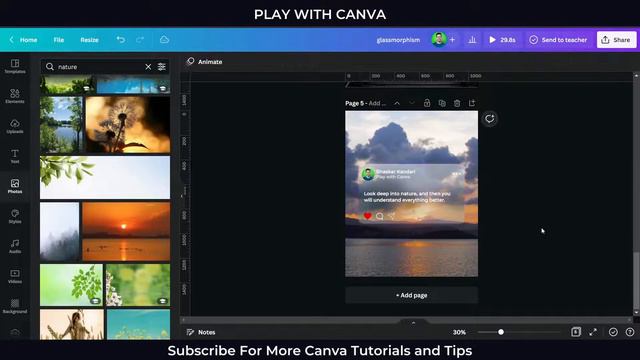This screenshot has height=360, width=640.
Task: Open the Resize menu
Action: tap(89, 40)
